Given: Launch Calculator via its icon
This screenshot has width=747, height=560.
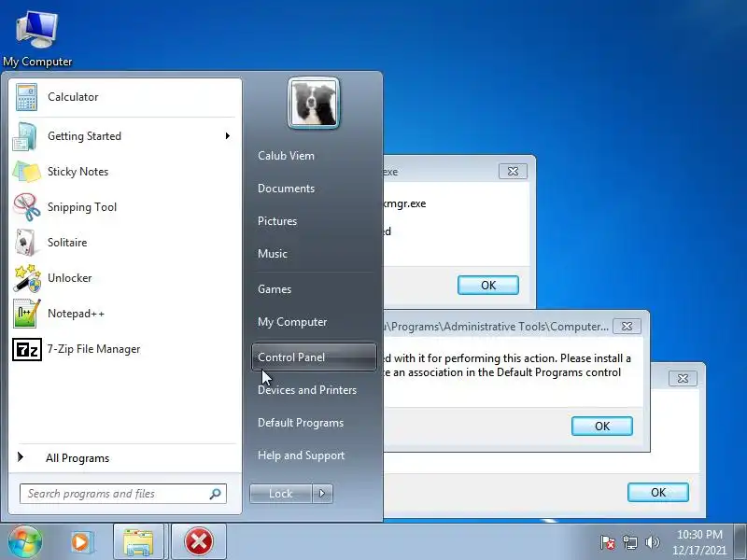Looking at the screenshot, I should tap(26, 97).
